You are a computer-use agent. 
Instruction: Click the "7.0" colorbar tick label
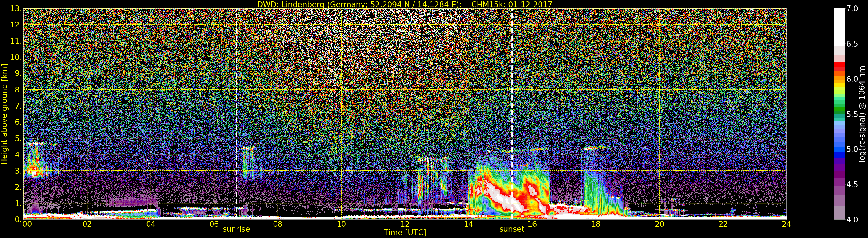(852, 9)
